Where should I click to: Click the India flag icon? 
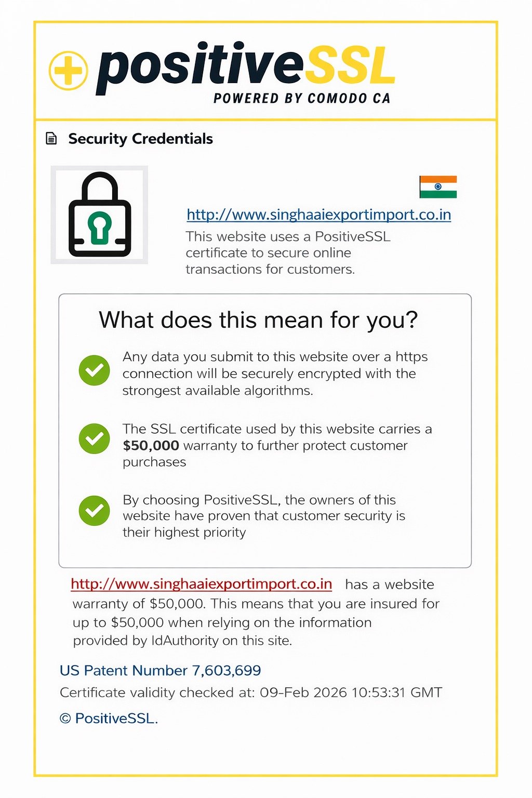click(438, 187)
